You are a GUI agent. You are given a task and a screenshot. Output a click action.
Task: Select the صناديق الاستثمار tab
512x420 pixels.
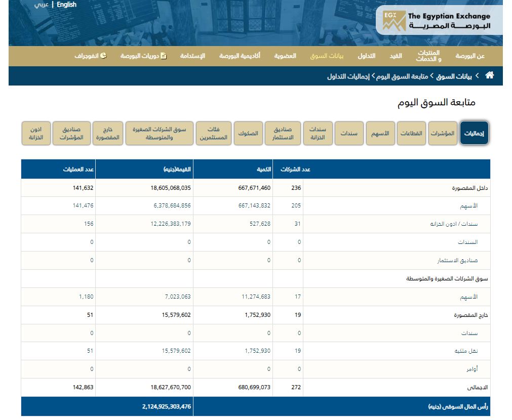click(x=283, y=133)
